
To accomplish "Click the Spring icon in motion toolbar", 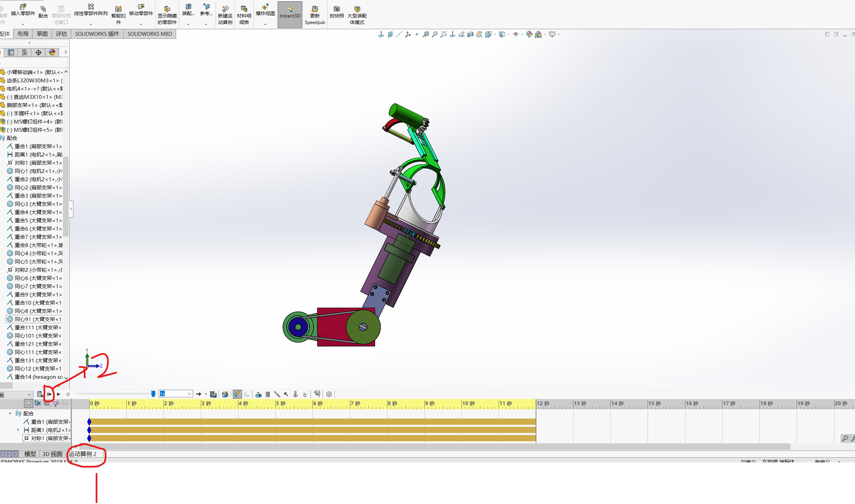I will click(268, 394).
